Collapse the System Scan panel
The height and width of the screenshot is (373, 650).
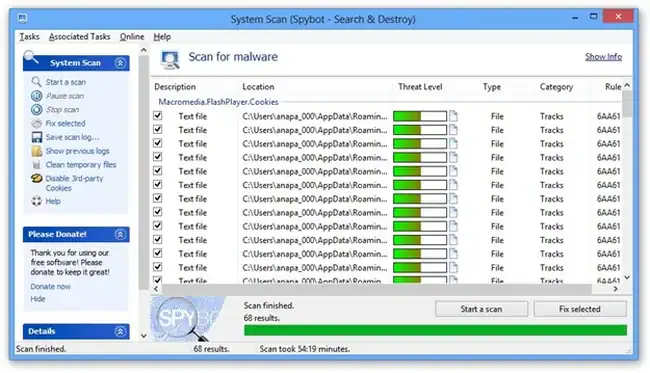coord(120,63)
